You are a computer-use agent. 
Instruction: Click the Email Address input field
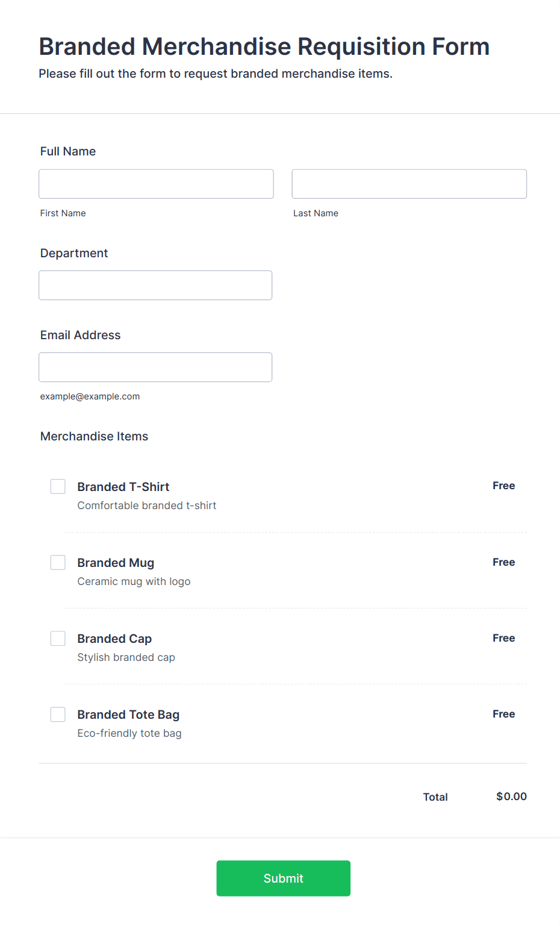pos(155,367)
